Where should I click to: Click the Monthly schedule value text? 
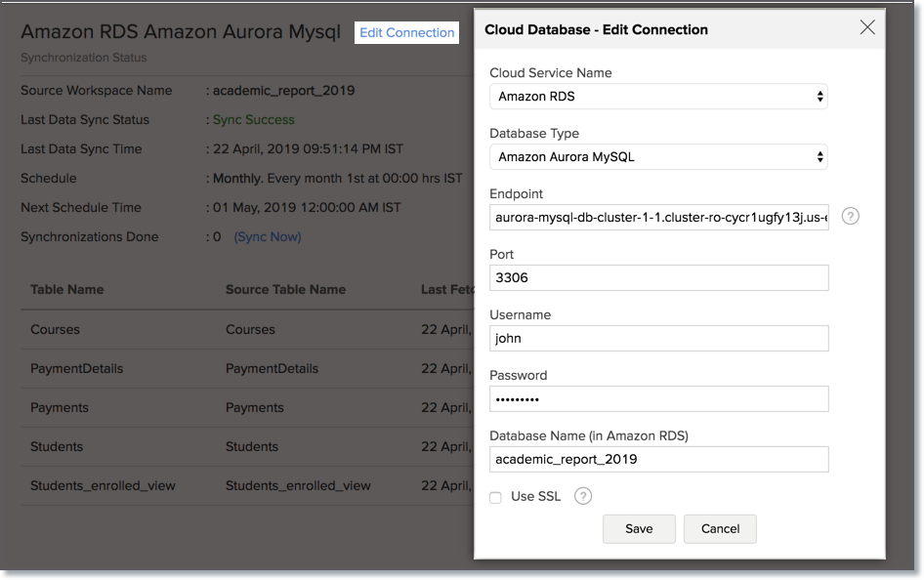coord(338,179)
